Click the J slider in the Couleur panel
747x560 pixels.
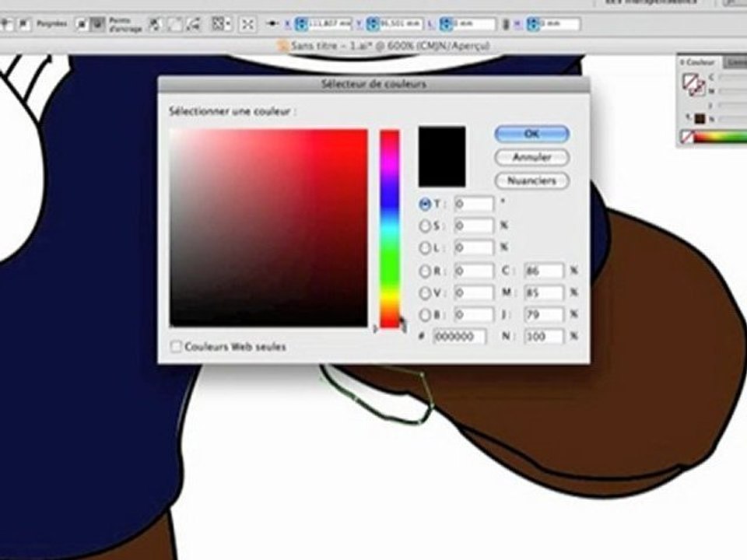(733, 105)
